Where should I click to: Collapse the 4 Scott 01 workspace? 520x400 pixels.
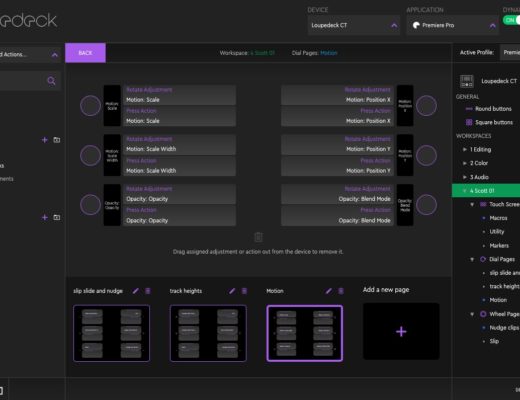[465, 191]
